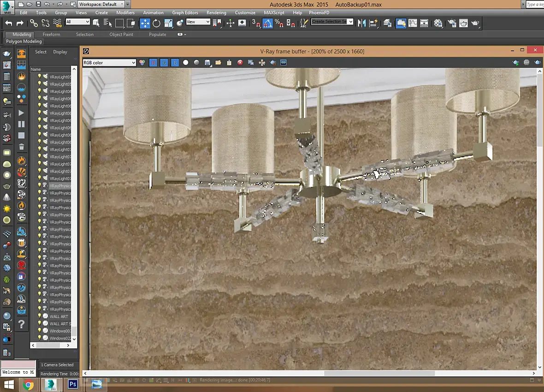
Task: Select the Move transform tool
Action: (145, 23)
